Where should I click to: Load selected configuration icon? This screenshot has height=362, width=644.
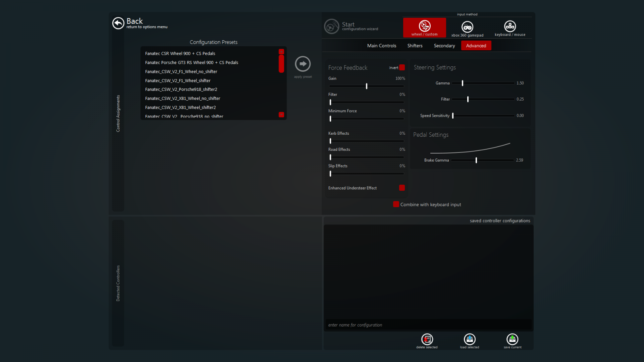pos(470,339)
